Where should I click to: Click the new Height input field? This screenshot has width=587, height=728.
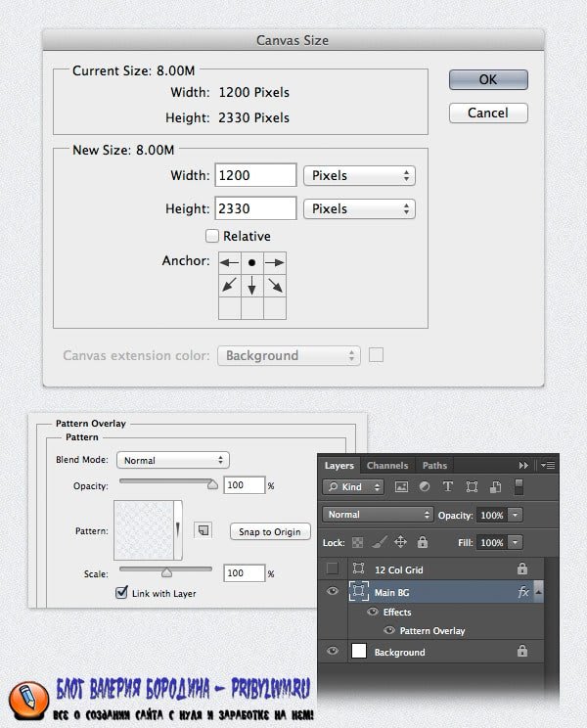(x=255, y=208)
